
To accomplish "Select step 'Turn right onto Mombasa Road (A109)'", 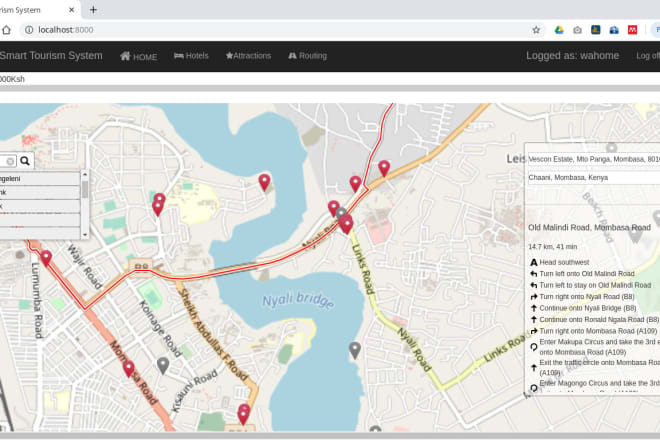I will (598, 331).
